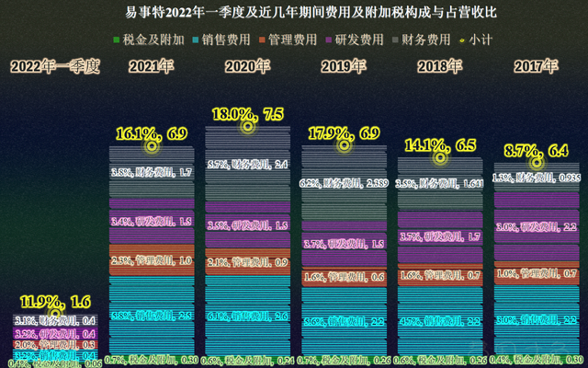Click the label 0.4%, 税金及附加, 0.30
Viewport: 588px width, 368px height.
[x=537, y=360]
